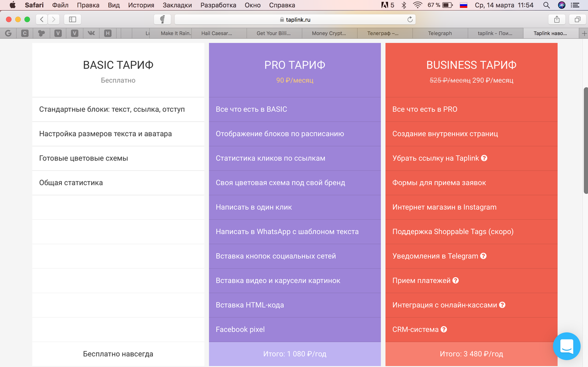Click Итого: 3 480 ₽/год footer

click(x=471, y=354)
